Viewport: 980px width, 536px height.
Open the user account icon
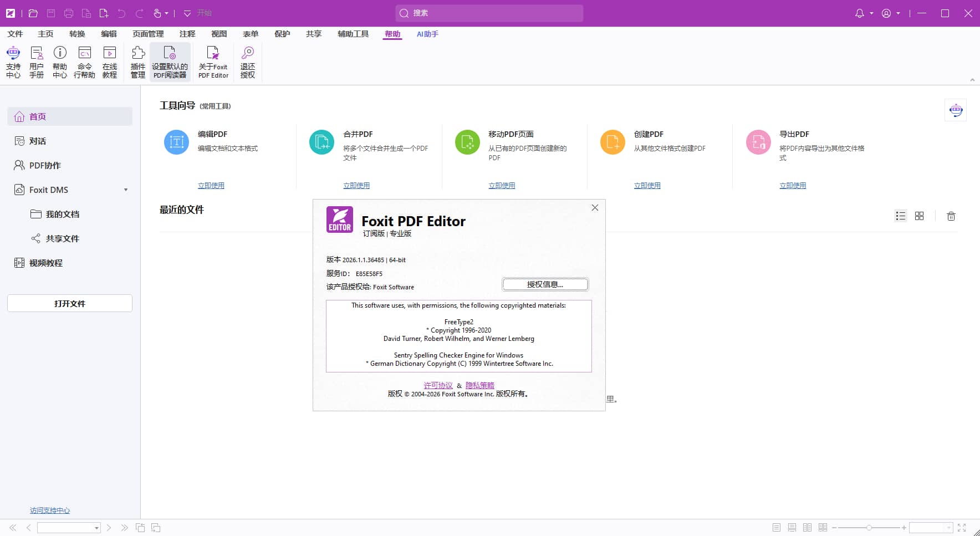point(886,13)
